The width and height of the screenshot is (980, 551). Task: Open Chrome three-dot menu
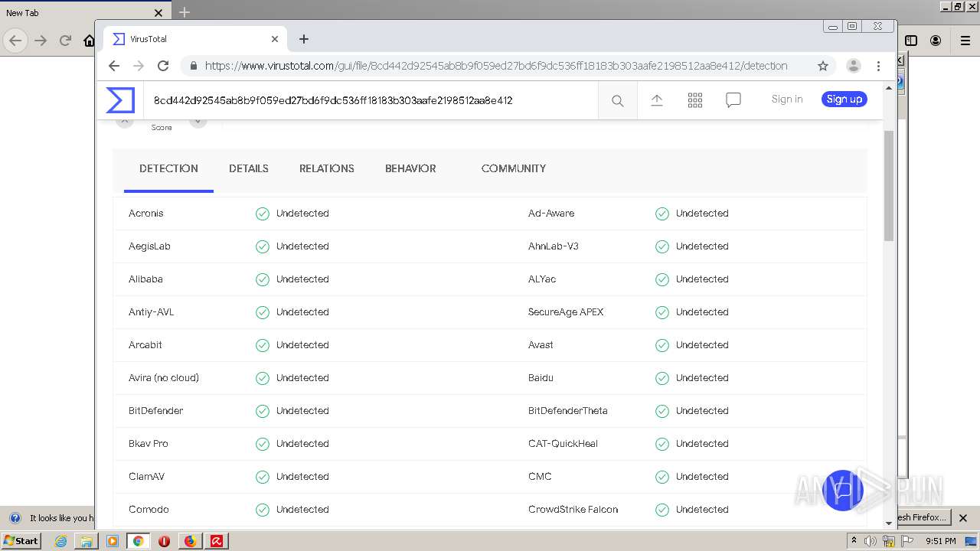(879, 66)
